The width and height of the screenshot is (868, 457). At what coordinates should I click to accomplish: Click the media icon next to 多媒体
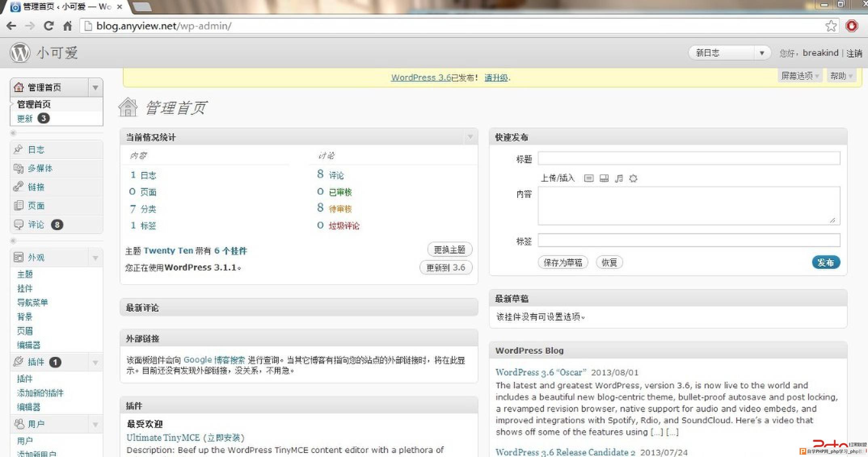click(x=18, y=168)
